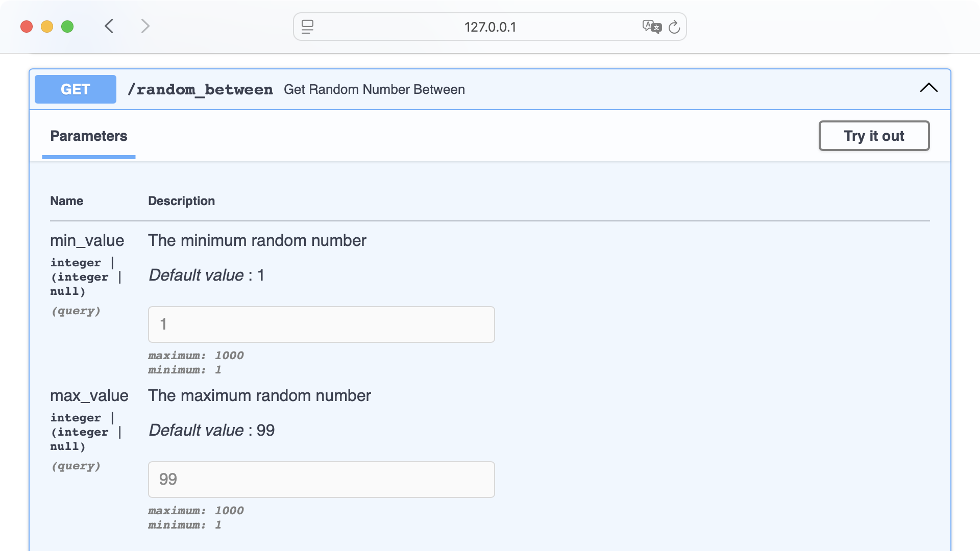Image resolution: width=980 pixels, height=551 pixels.
Task: Open the Get Random Number Between header
Action: pos(375,89)
